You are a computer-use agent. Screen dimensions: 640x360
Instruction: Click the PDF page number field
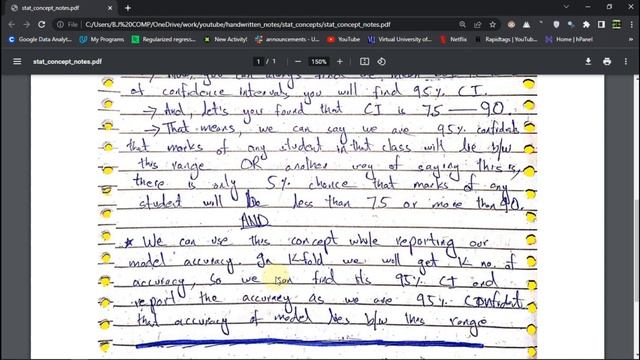coord(258,61)
